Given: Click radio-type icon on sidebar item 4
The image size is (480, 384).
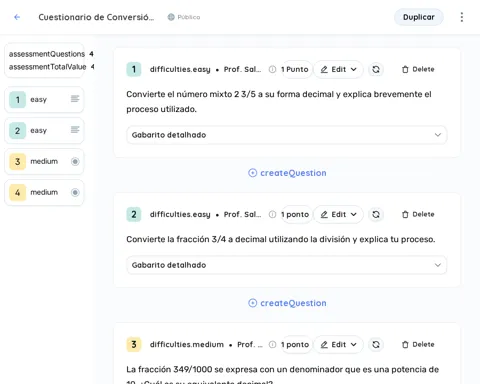Looking at the screenshot, I should coord(75,192).
